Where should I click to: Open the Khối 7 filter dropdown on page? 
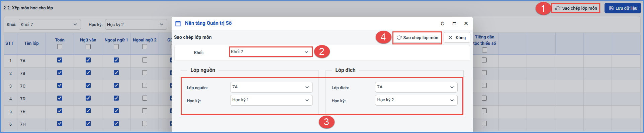[50, 24]
